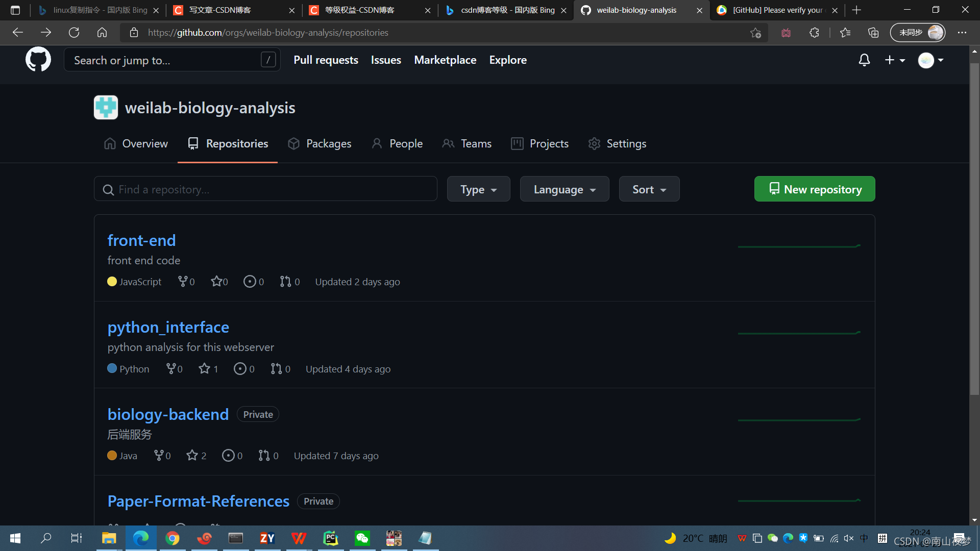The image size is (980, 551).
Task: Open the Paper-Format-References repository link
Action: coord(198,501)
